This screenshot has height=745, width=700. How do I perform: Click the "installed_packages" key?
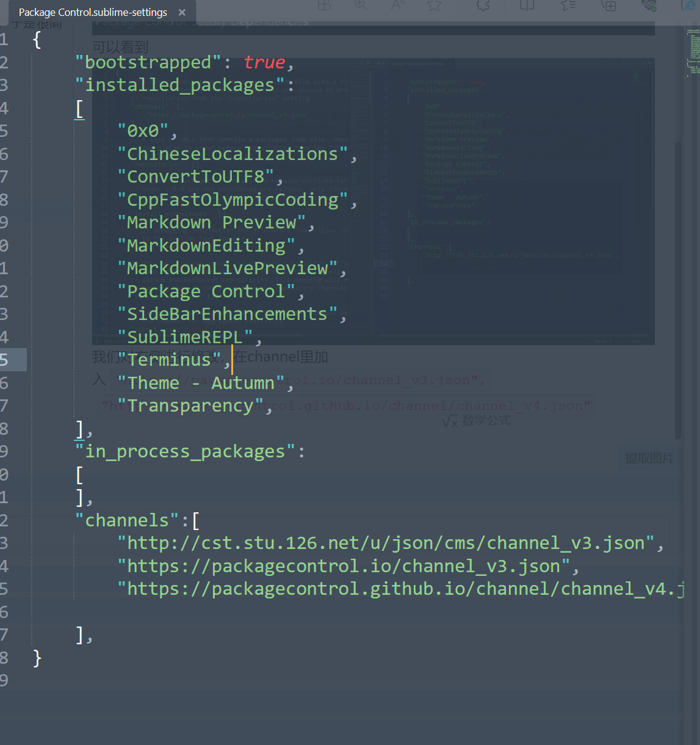point(179,85)
